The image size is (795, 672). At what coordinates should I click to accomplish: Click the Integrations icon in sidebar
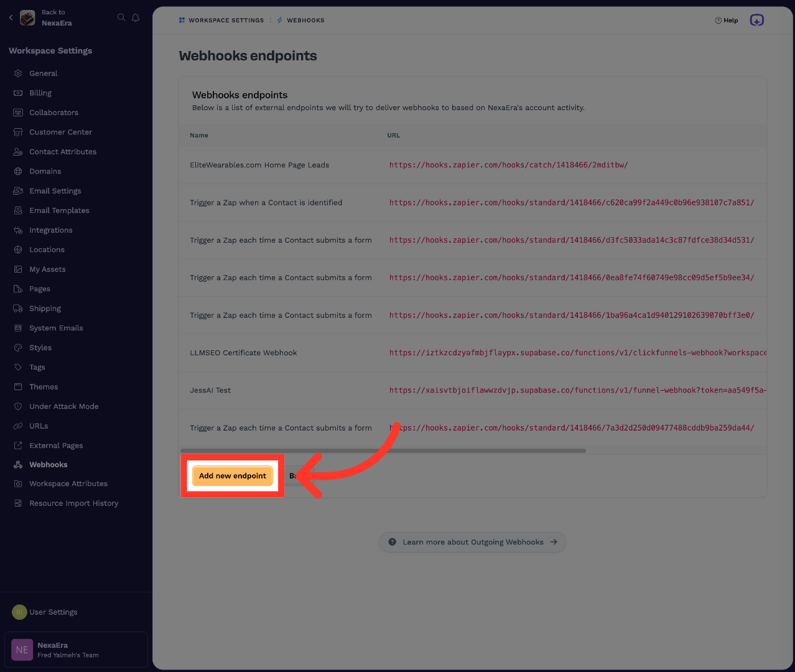click(x=18, y=230)
